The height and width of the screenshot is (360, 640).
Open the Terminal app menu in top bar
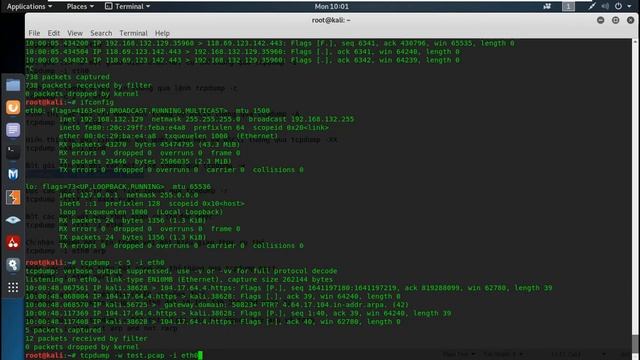[x=127, y=6]
